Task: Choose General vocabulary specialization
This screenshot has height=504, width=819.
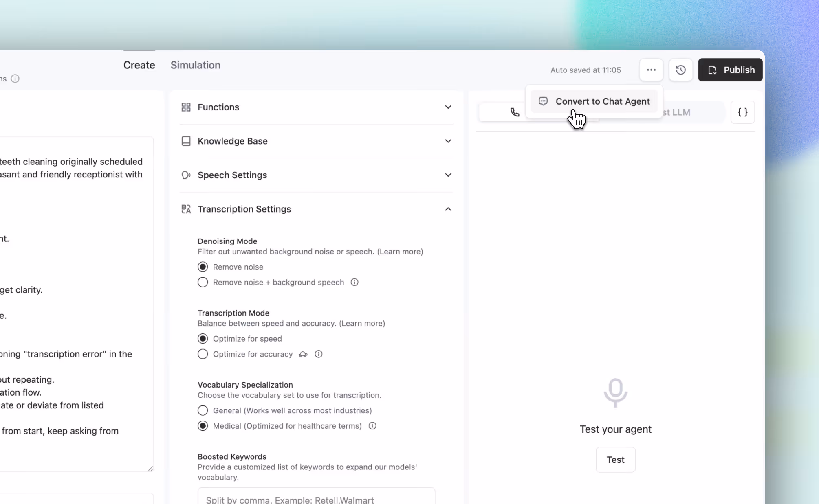Action: [x=203, y=410]
